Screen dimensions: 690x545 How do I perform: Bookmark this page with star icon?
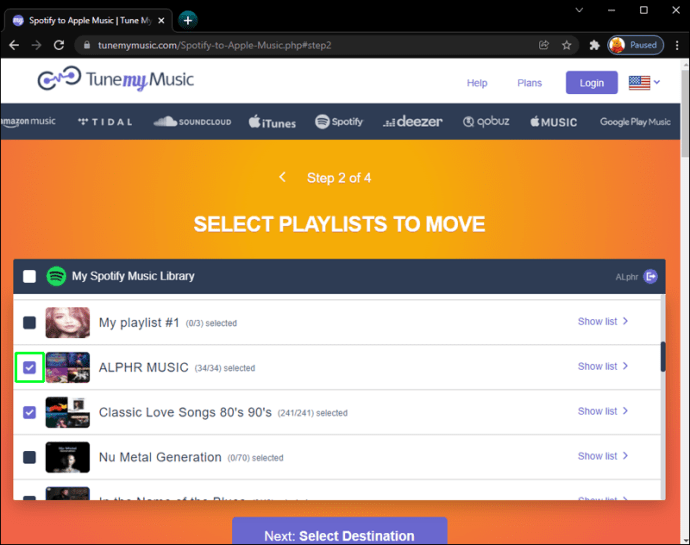[567, 45]
